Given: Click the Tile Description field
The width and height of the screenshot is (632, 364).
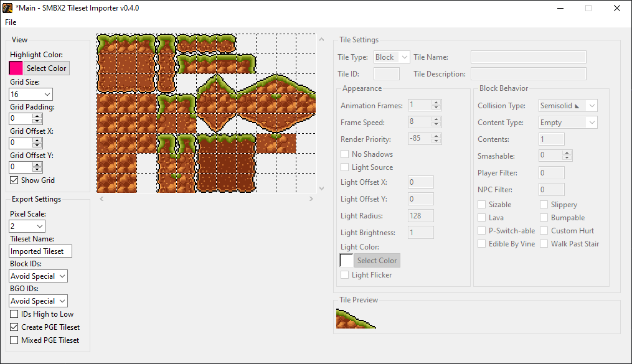Looking at the screenshot, I should (529, 74).
